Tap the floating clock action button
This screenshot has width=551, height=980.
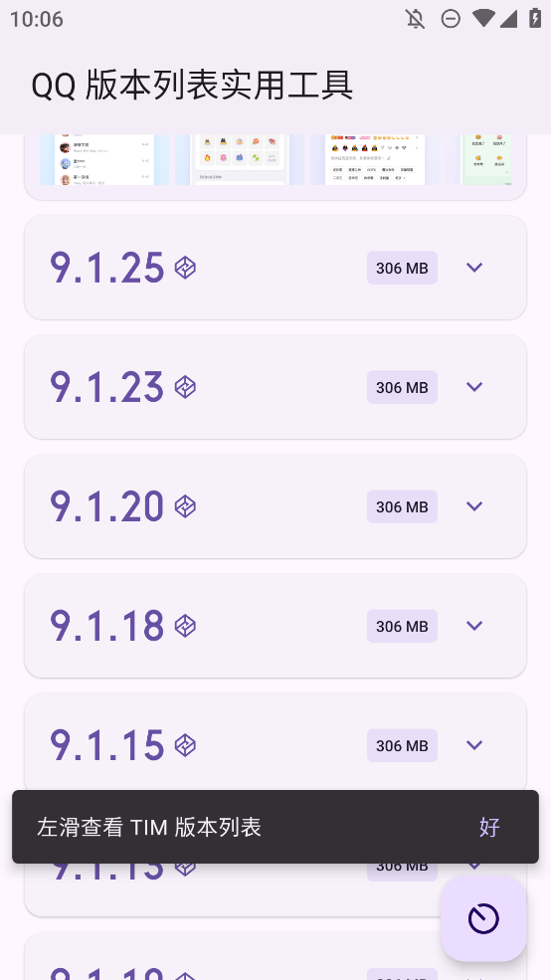tap(483, 918)
